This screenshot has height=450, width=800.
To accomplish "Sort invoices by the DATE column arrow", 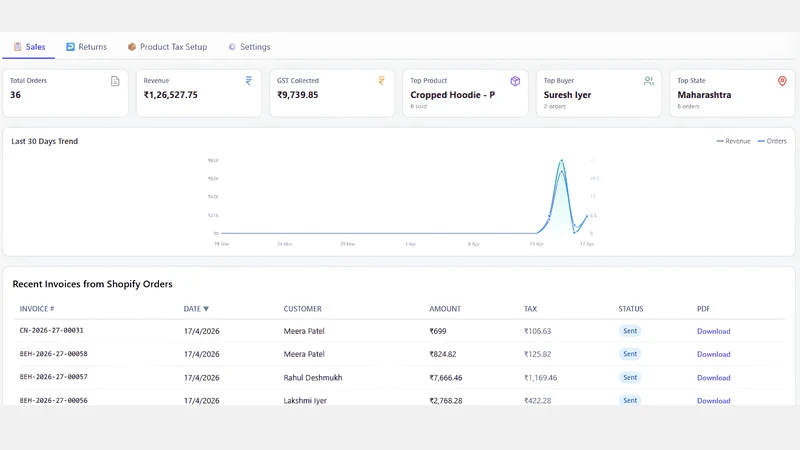I will point(206,309).
